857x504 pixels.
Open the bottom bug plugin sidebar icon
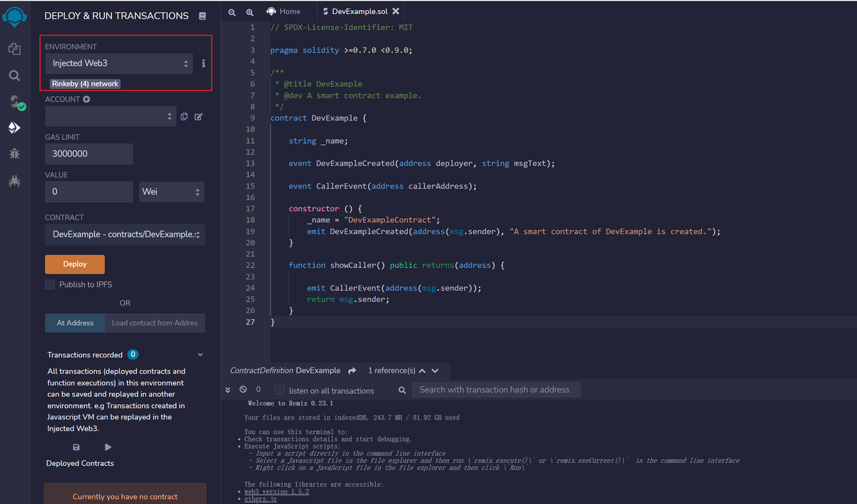click(x=14, y=181)
